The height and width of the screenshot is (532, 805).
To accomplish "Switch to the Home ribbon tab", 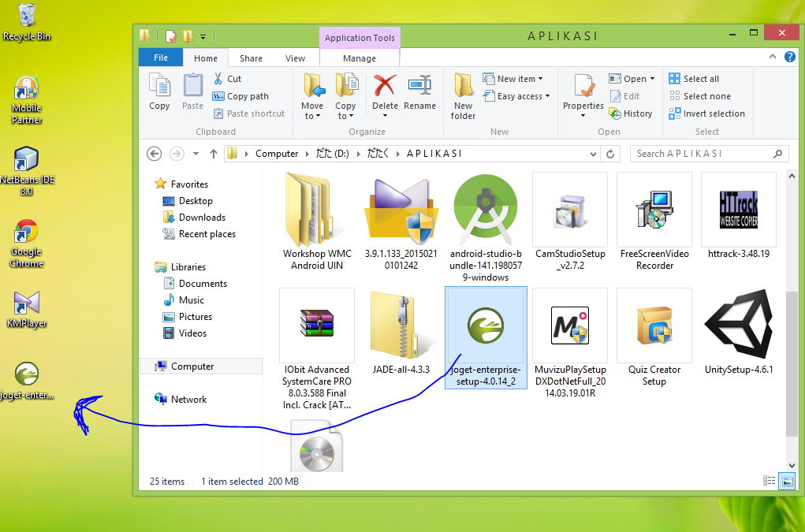I will 205,58.
